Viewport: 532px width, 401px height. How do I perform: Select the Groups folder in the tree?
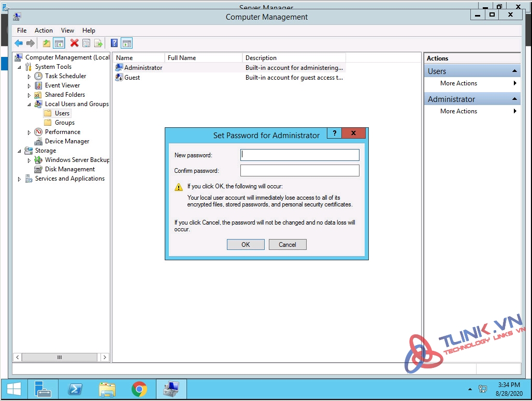coord(64,123)
